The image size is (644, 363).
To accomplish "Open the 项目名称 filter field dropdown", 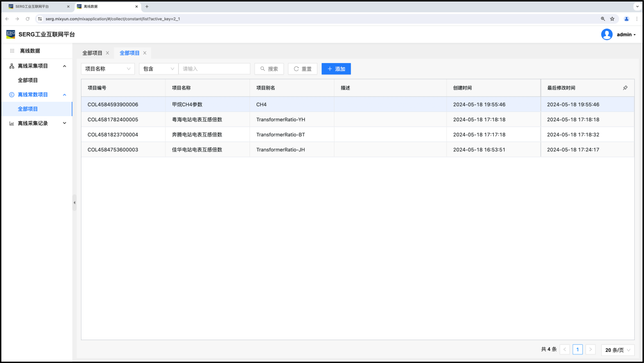I will (x=107, y=69).
